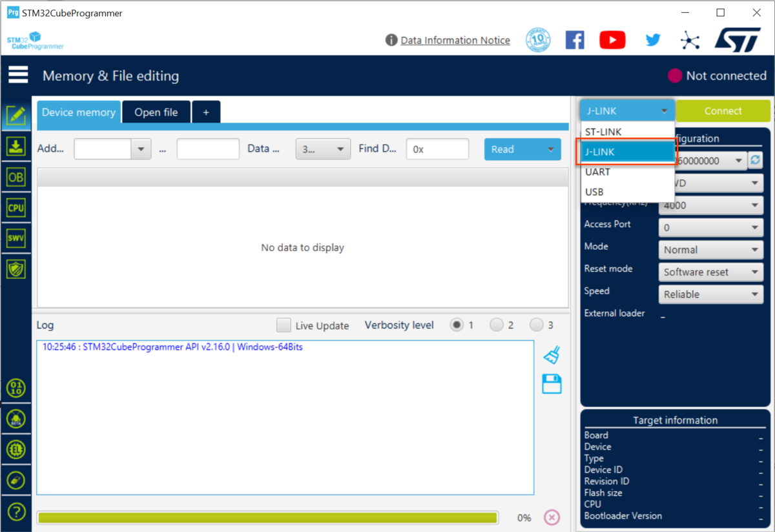Viewport: 775px width, 532px height.
Task: Open the Reset mode dropdown
Action: 710,272
